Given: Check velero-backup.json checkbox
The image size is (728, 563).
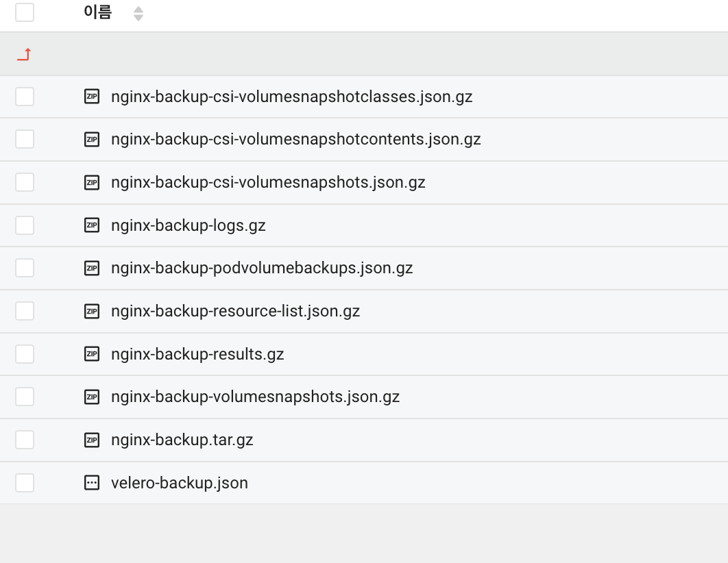Looking at the screenshot, I should (x=25, y=483).
